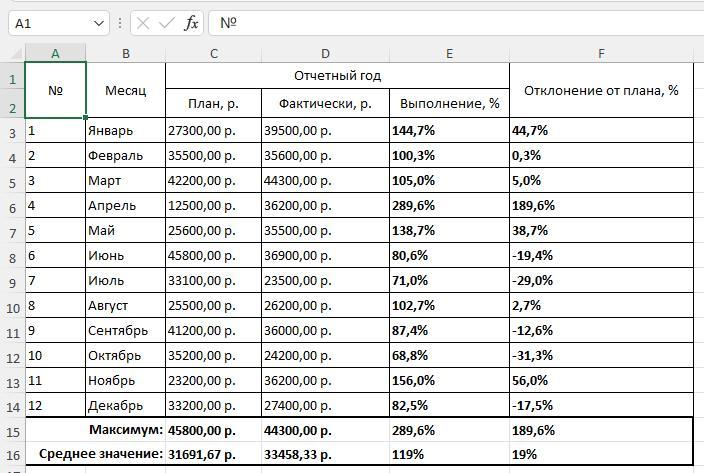The width and height of the screenshot is (704, 473).
Task: Click the Сентябрь cell
Action: [126, 331]
